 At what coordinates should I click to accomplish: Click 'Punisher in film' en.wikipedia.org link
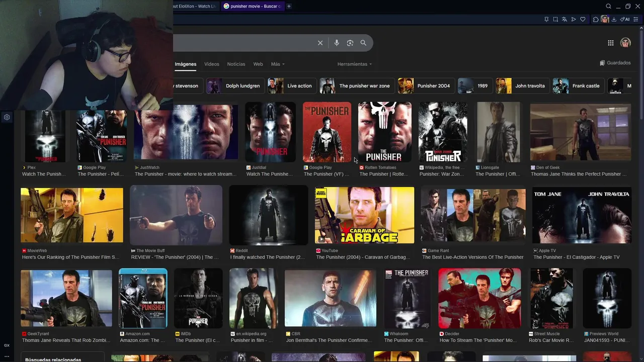[x=252, y=340]
